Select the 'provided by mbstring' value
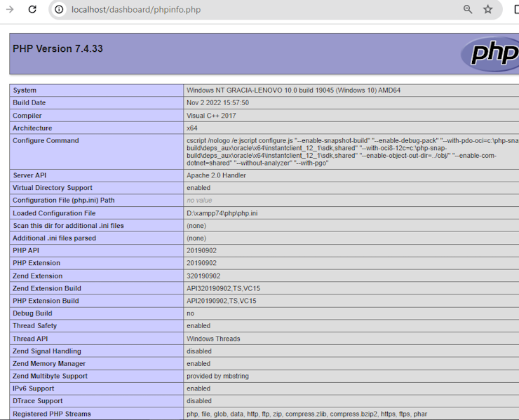The height and width of the screenshot is (420, 519). 217,377
